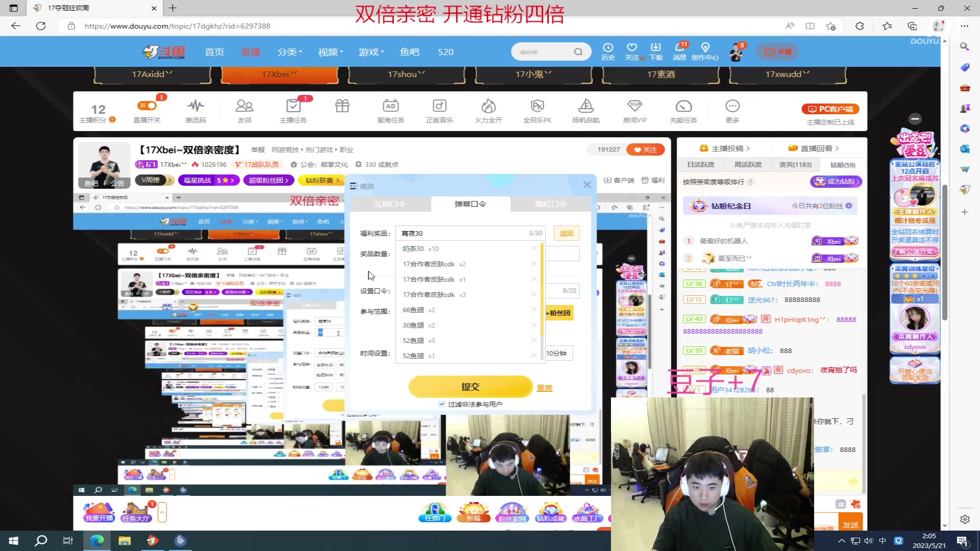Follow the streamer with the 关注 heart
Viewport: 980px width, 551px height.
click(645, 149)
